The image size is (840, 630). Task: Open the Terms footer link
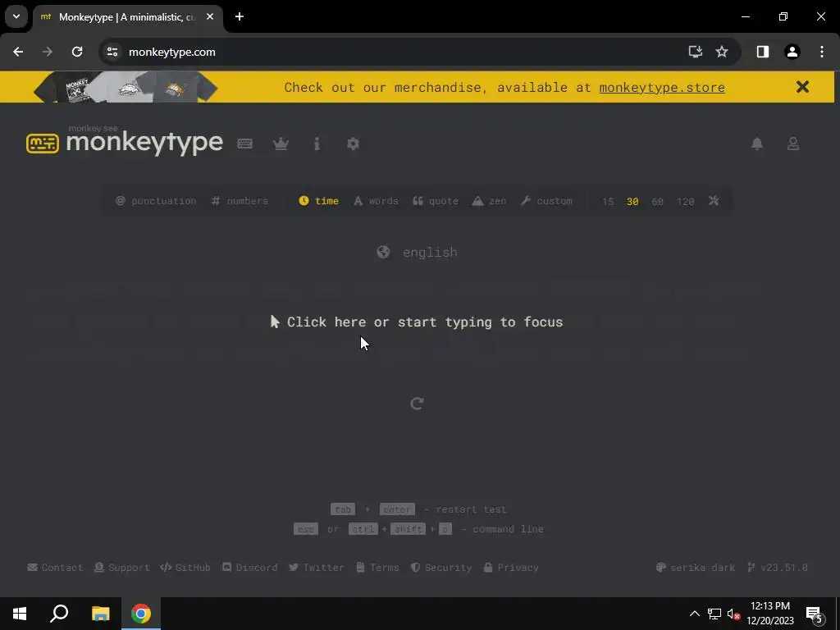click(377, 568)
